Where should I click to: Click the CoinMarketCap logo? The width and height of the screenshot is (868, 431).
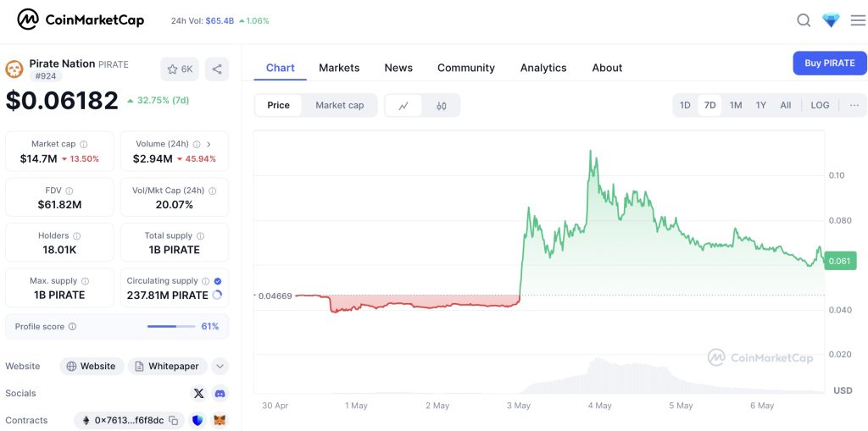tap(81, 20)
